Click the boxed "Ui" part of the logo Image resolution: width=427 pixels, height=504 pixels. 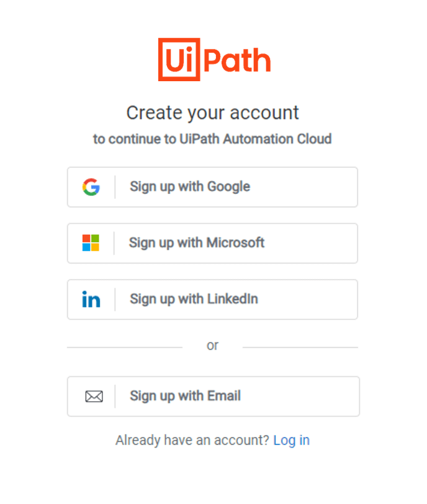[x=179, y=60]
